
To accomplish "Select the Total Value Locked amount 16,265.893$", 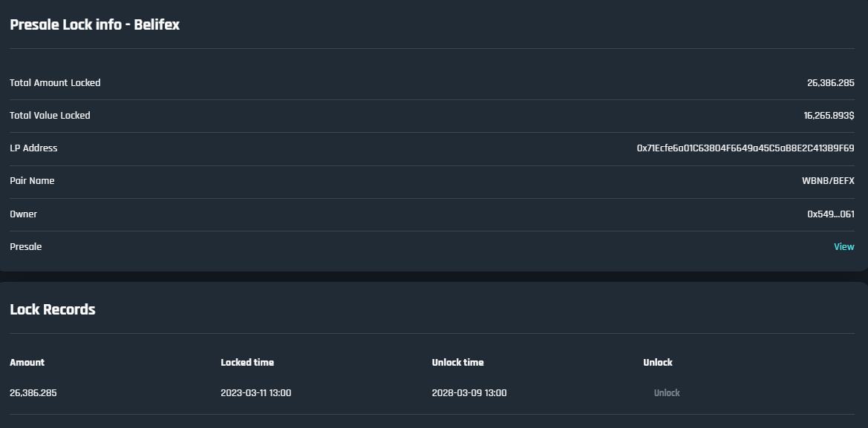I will (x=829, y=116).
